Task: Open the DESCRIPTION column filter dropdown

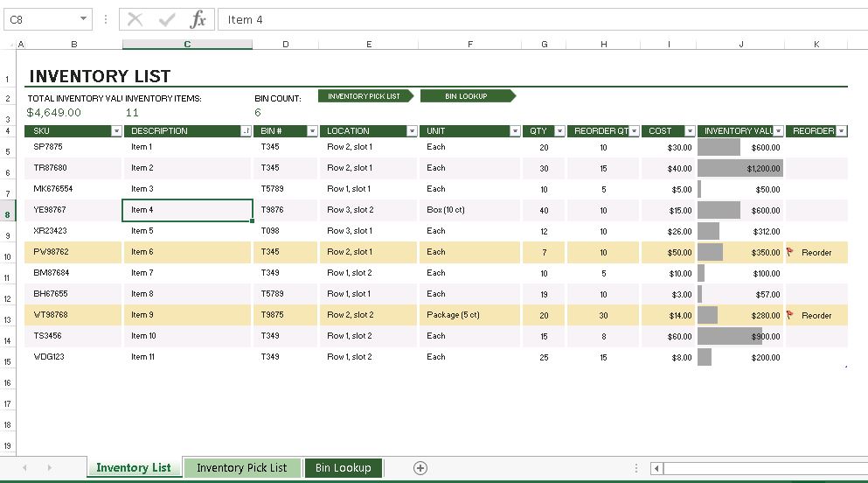Action: tap(247, 131)
